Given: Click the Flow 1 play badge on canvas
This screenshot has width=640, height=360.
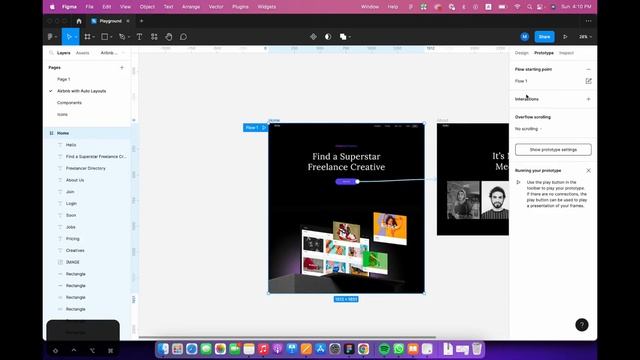Looking at the screenshot, I should [256, 128].
